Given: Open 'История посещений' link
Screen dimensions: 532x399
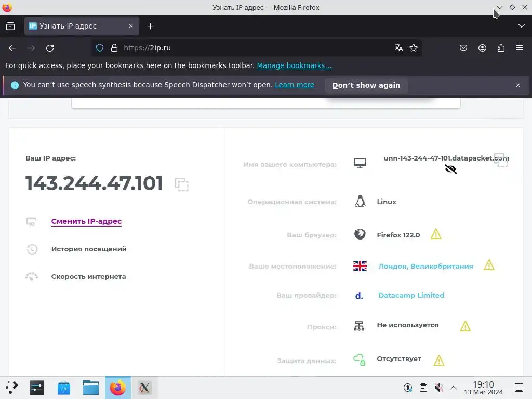Looking at the screenshot, I should [x=89, y=249].
